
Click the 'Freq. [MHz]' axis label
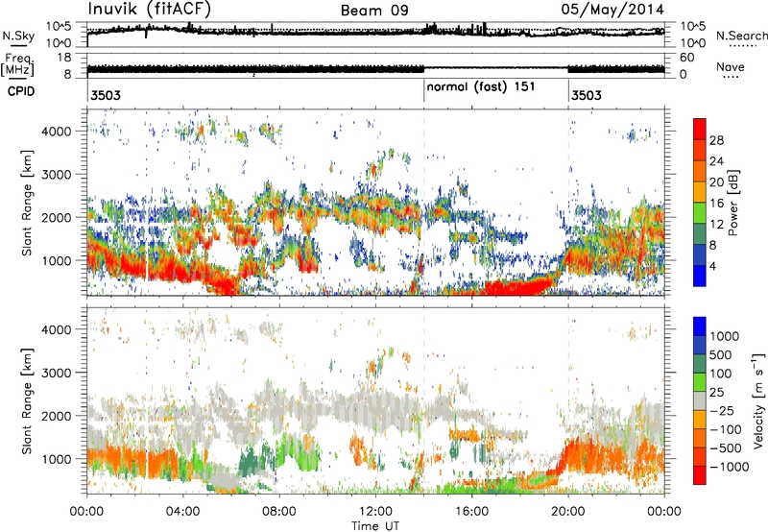tap(18, 64)
